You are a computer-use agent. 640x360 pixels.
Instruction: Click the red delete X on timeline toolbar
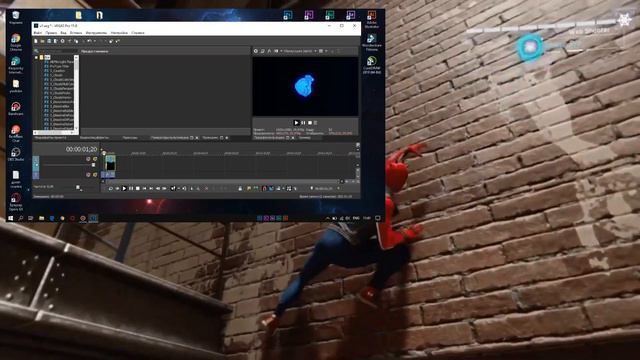(x=206, y=188)
